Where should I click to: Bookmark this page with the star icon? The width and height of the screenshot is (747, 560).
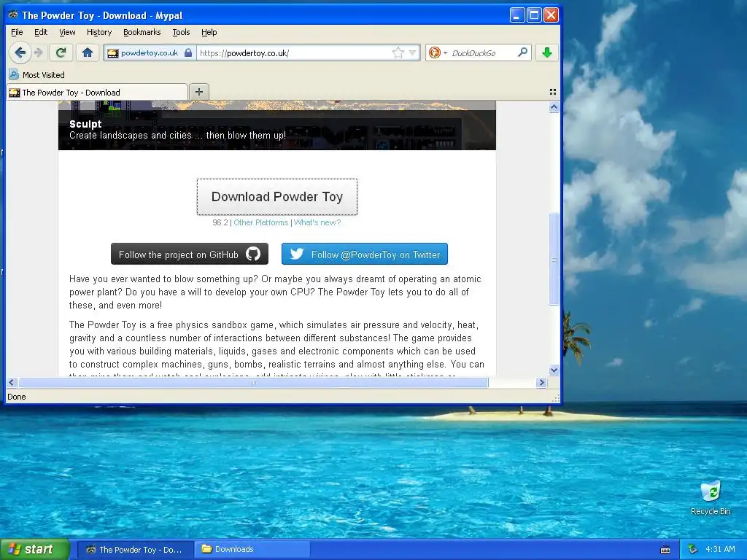(398, 52)
